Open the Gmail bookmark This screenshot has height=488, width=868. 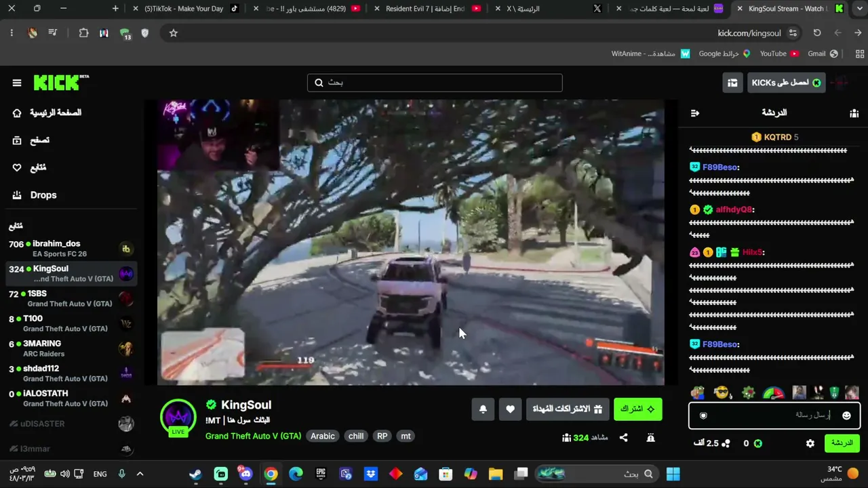[823, 54]
